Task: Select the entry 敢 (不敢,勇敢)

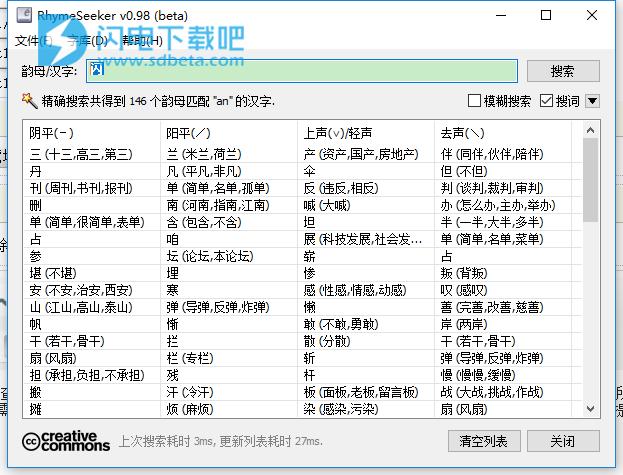Action: click(341, 325)
